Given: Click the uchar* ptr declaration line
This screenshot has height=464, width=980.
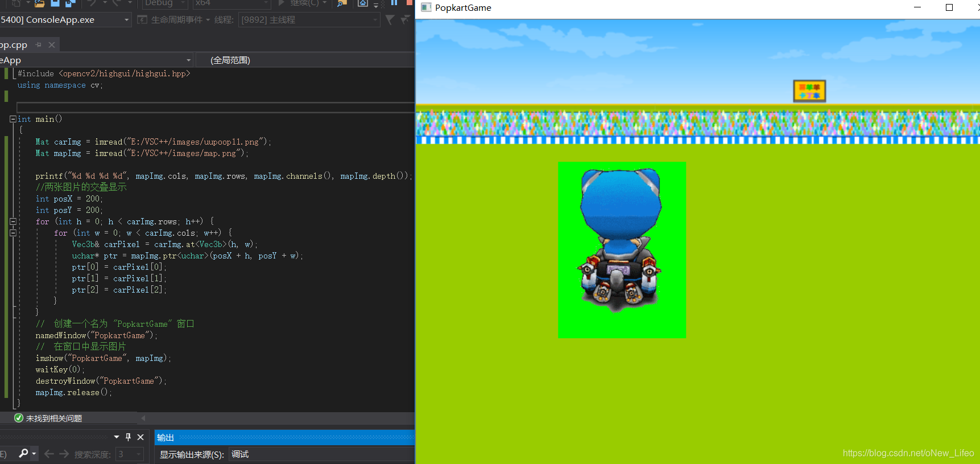Looking at the screenshot, I should tap(187, 256).
